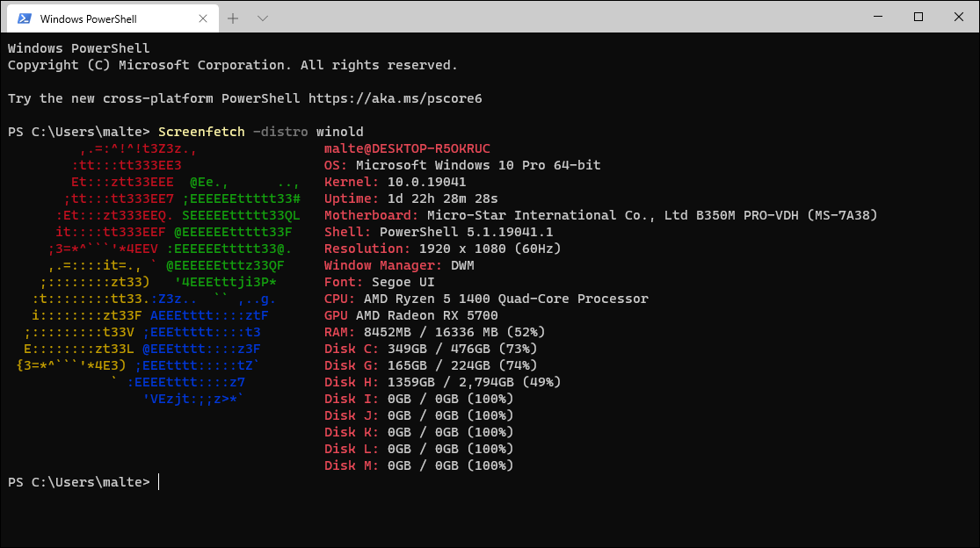Screen dimensions: 980x548
Task: Click the Font: Segoe UI line
Action: [x=379, y=282]
